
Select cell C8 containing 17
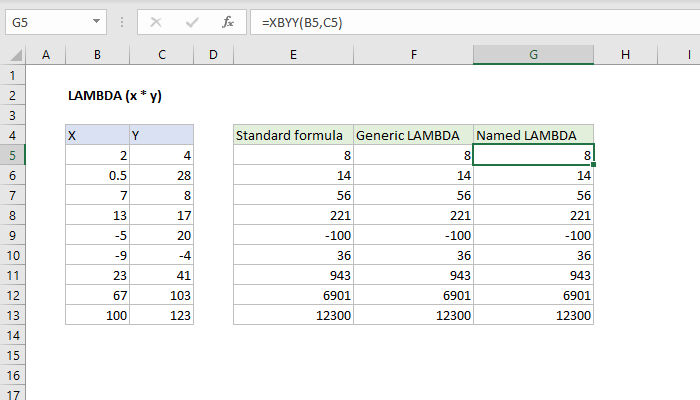pyautogui.click(x=162, y=215)
